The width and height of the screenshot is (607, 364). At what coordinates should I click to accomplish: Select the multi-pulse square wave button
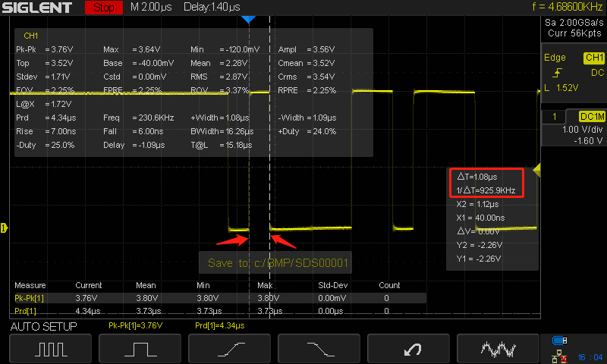50,349
